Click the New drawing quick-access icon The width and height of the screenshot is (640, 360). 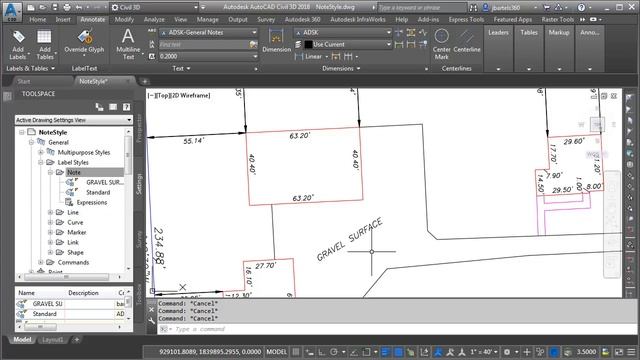[31, 7]
